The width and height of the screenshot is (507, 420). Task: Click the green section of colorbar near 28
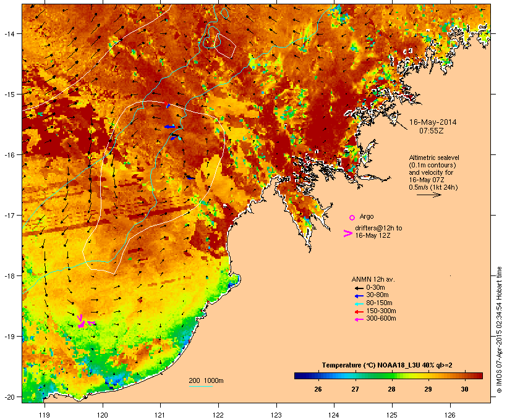pos(388,376)
